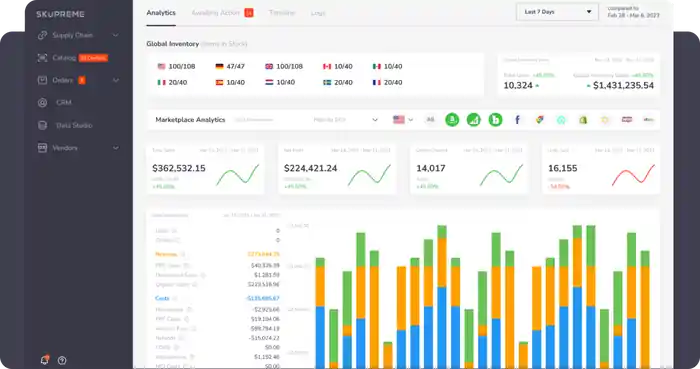The image size is (700, 369).
Task: Click the orange Revenue row label
Action: point(166,254)
